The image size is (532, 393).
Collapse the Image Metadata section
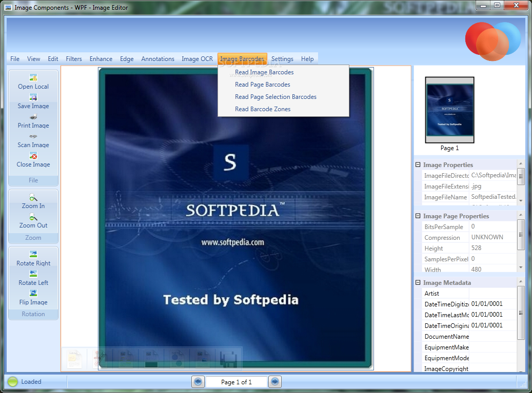(418, 282)
